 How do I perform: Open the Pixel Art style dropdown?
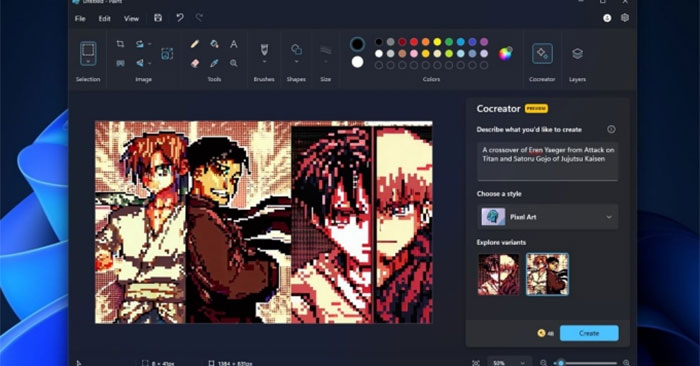[x=547, y=217]
